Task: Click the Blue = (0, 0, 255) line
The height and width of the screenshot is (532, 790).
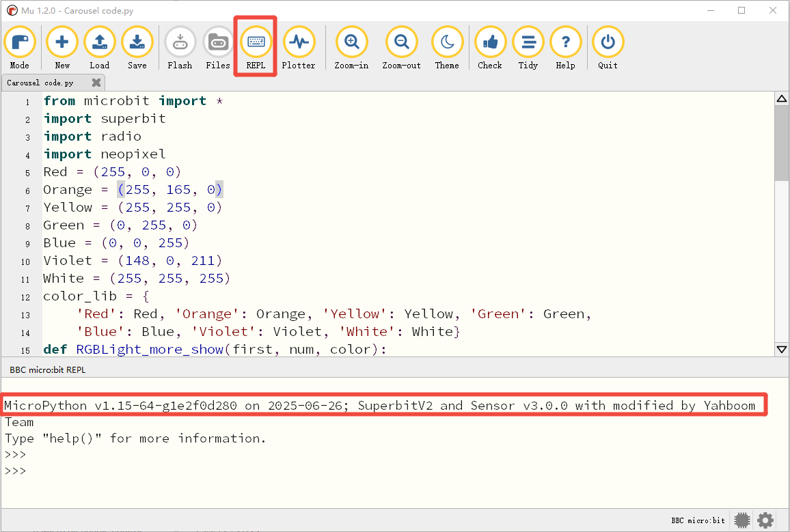Action: point(116,243)
